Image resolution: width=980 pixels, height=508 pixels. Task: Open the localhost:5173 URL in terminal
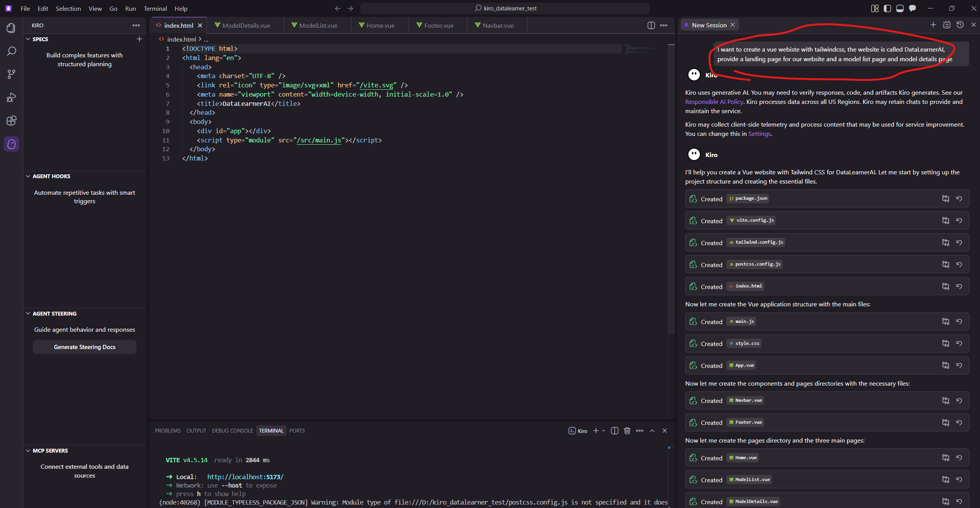(245, 477)
